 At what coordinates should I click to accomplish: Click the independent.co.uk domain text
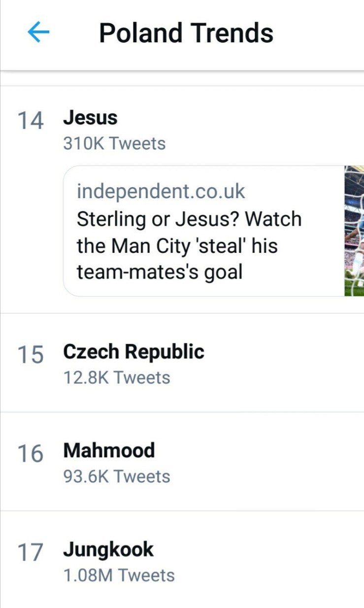pos(161,191)
